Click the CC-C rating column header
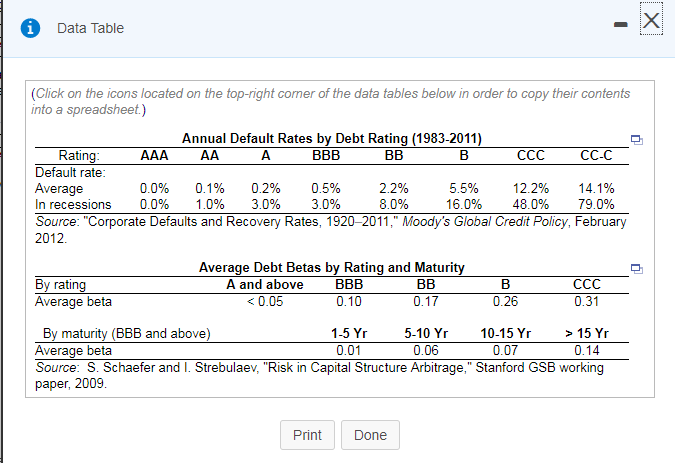Viewport: 675px width, 463px height. pos(596,155)
